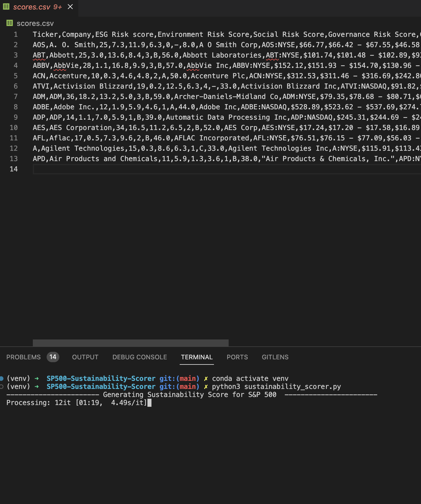421x504 pixels.
Task: Click the underlined ABT ticker on line 3
Action: [39, 55]
